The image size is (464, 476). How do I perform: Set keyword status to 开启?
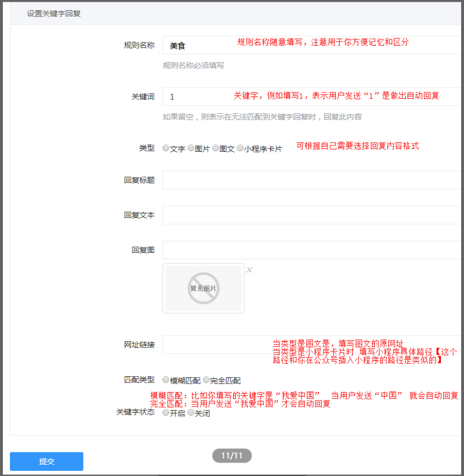[165, 412]
